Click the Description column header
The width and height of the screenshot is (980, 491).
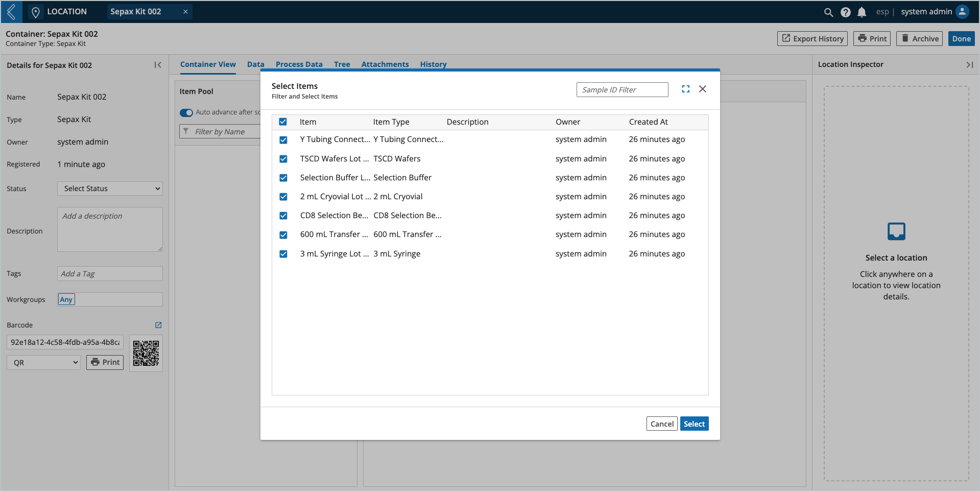pos(467,122)
